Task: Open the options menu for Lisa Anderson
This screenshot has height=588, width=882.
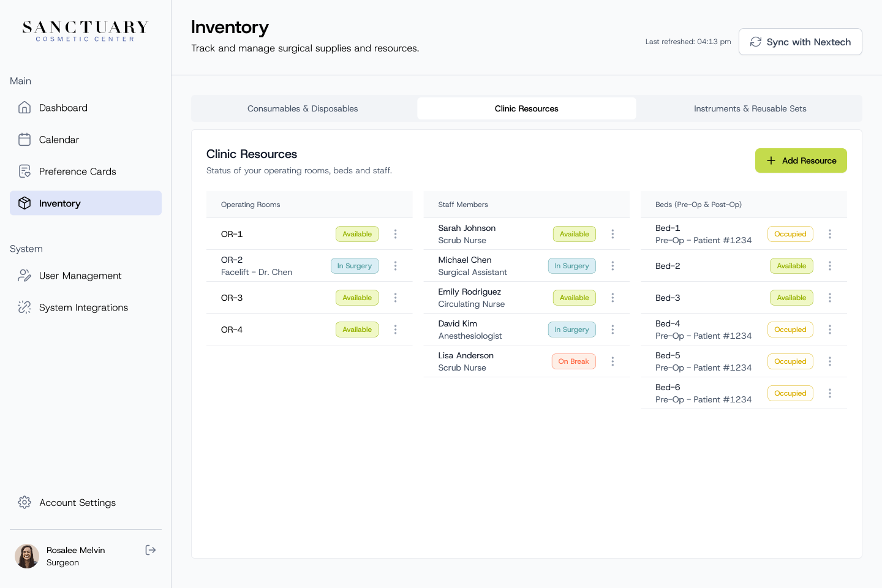Action: click(612, 361)
